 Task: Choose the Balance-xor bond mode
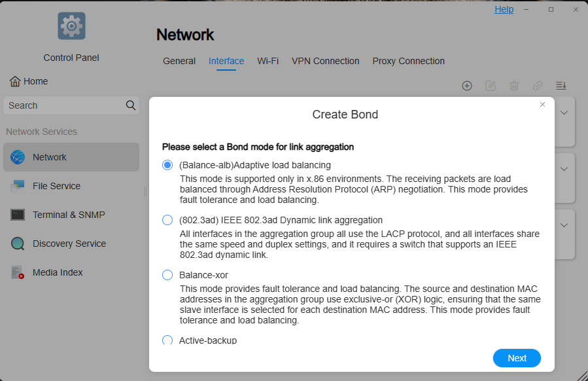167,275
